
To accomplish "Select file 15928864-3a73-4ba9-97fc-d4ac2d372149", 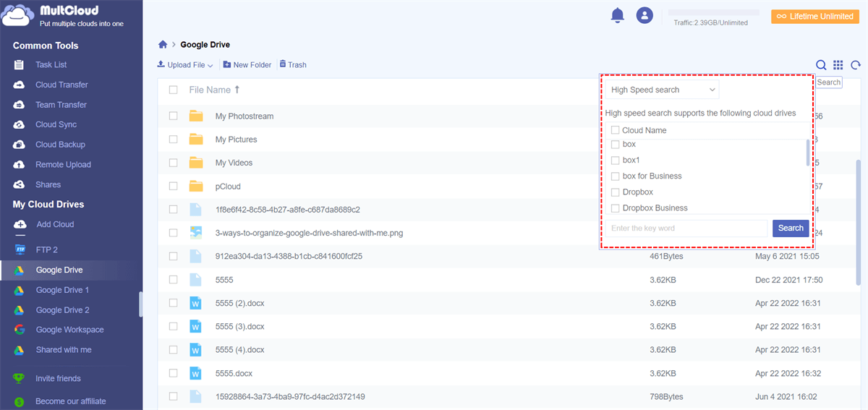I will (290, 396).
